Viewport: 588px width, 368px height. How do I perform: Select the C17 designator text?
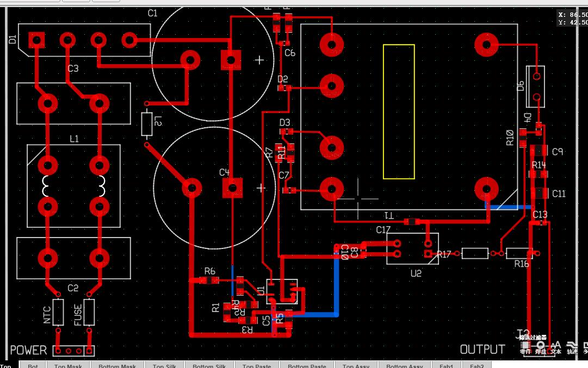383,229
